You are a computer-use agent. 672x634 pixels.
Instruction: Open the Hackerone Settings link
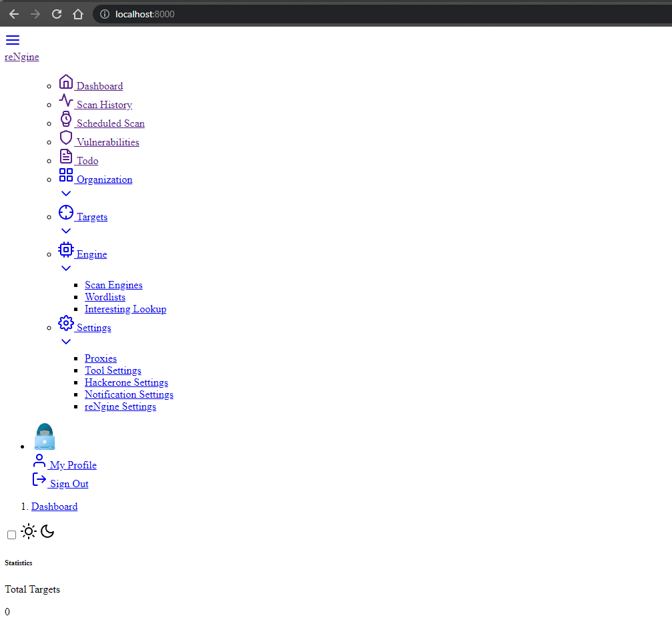126,382
